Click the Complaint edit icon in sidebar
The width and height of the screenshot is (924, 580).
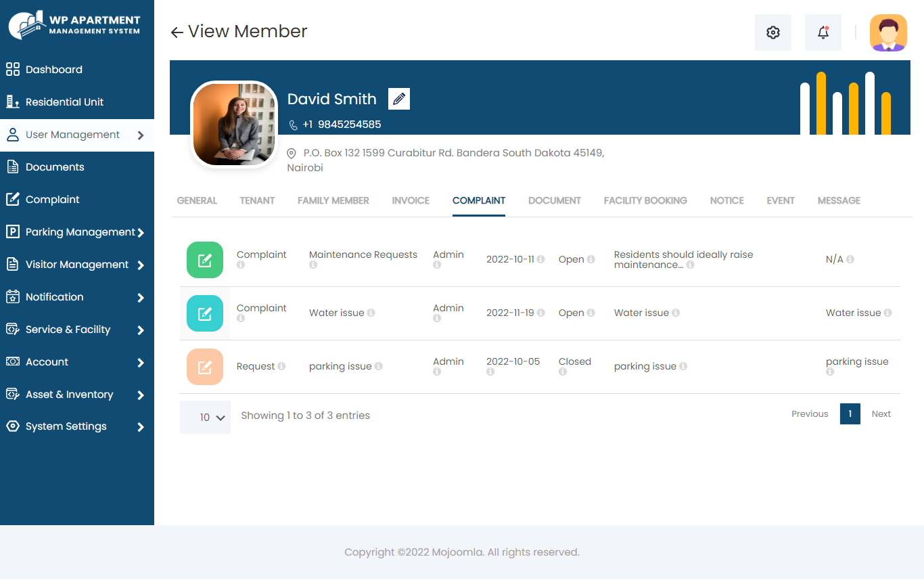click(12, 199)
